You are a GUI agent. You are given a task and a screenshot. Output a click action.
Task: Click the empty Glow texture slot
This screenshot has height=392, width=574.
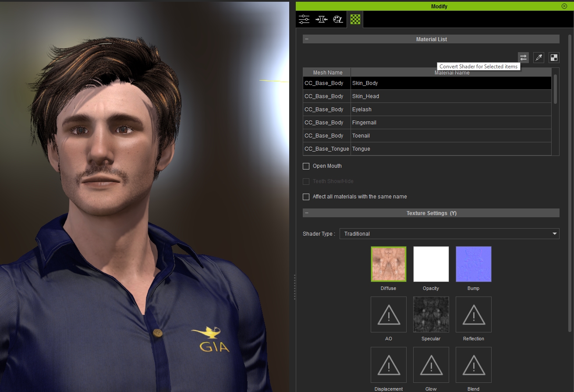(431, 365)
